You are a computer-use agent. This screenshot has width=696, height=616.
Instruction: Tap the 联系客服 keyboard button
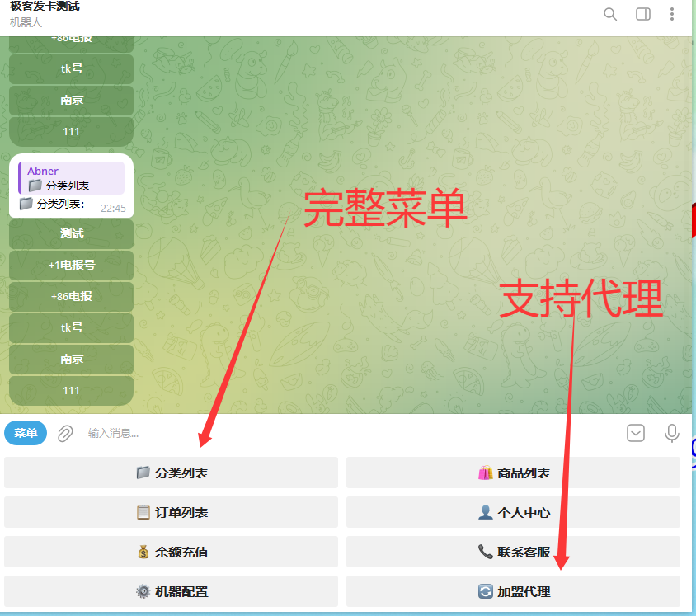pyautogui.click(x=513, y=552)
